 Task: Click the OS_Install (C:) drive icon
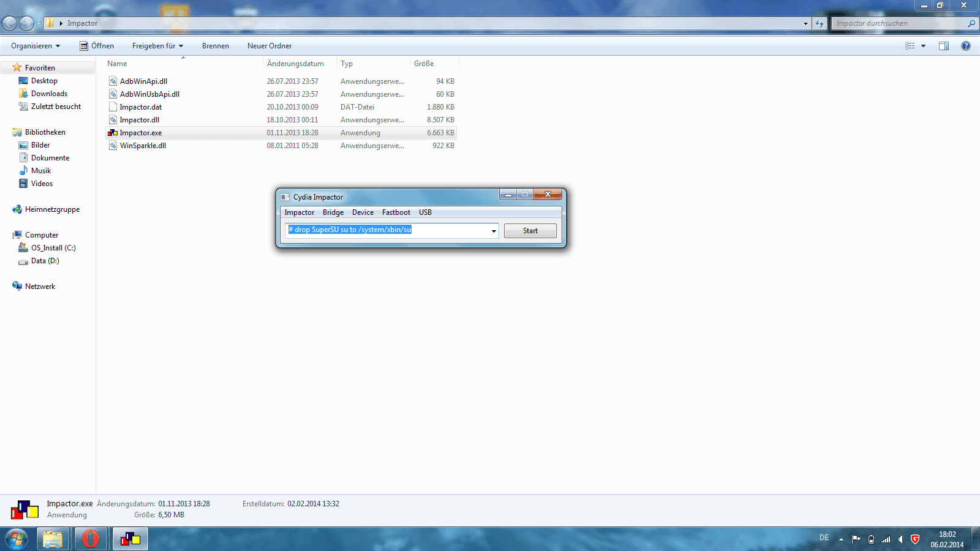(23, 248)
